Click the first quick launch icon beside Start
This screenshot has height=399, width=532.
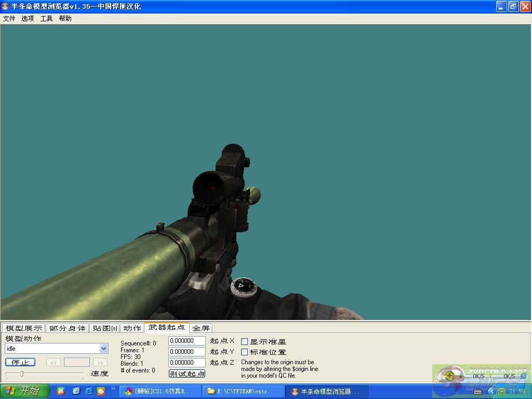(x=61, y=391)
